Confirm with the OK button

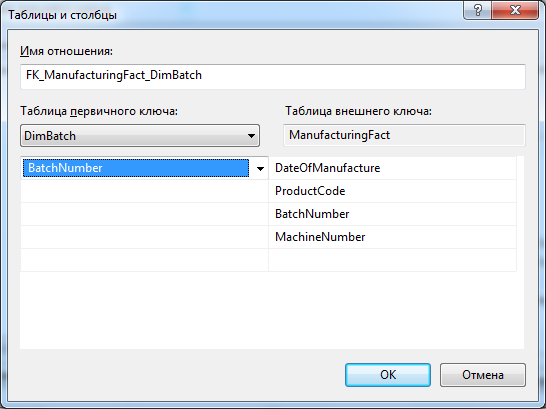(x=388, y=375)
